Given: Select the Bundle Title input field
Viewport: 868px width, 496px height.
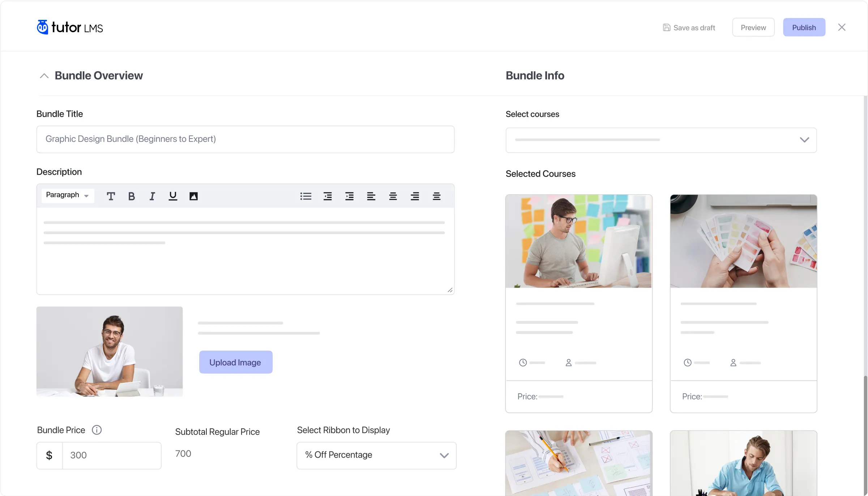Looking at the screenshot, I should click(245, 139).
